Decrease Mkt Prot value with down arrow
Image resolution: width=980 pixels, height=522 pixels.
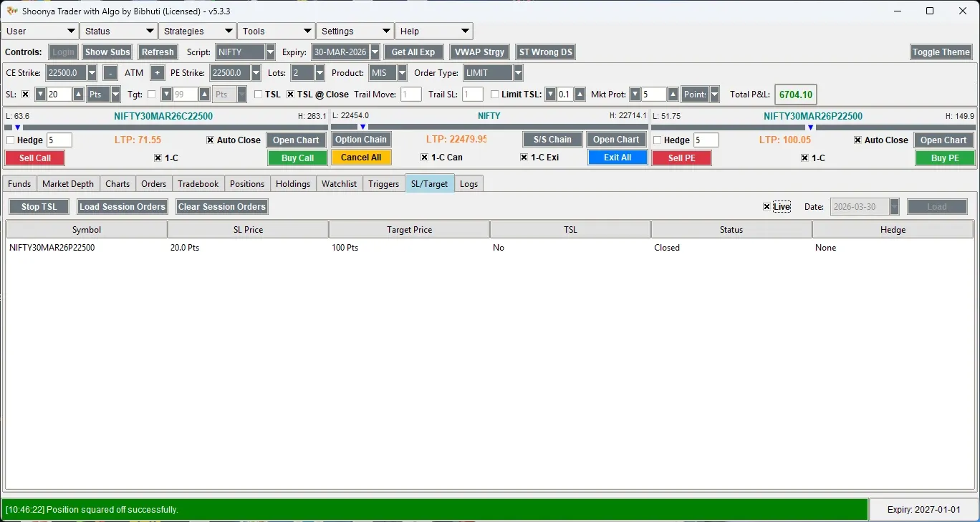635,95
